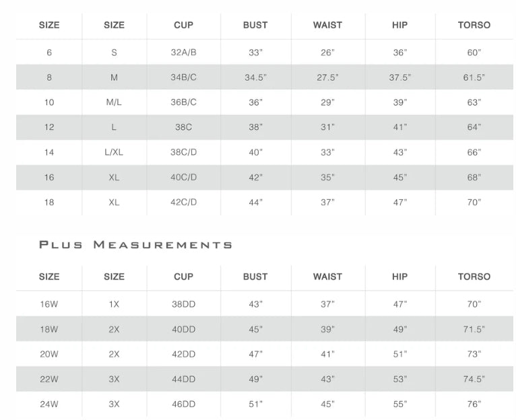Viewport: 516px width, 420px height.
Task: Click the size 6 row label
Action: tap(49, 53)
